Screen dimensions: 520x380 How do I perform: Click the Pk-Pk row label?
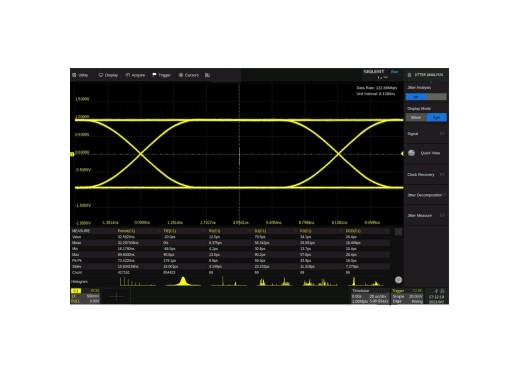(77, 261)
